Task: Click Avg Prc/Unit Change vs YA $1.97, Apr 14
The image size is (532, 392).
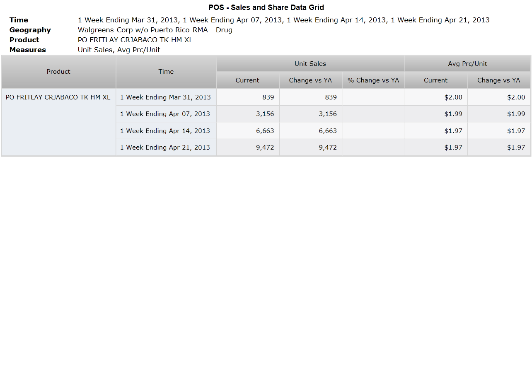Action: 499,131
